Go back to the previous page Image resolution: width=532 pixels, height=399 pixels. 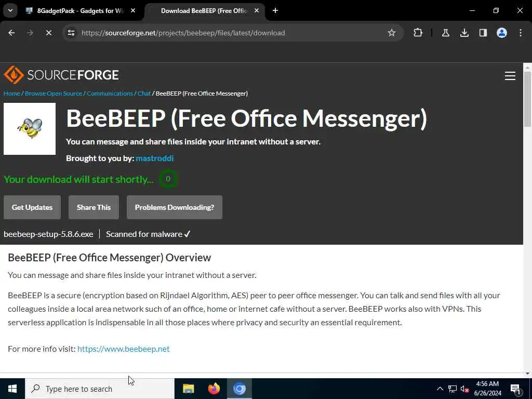11,33
